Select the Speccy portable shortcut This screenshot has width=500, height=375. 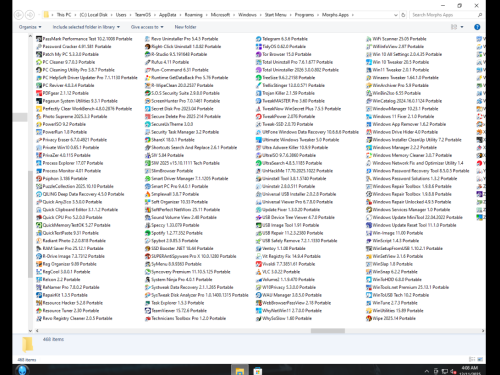pyautogui.click(x=172, y=225)
